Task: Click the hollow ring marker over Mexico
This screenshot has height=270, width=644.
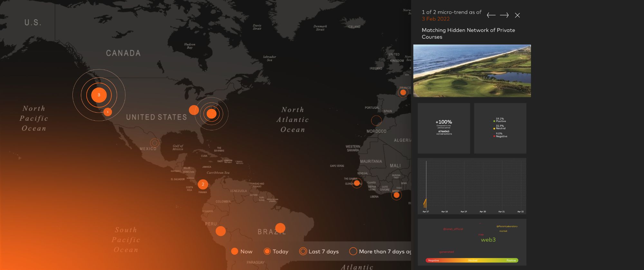Action: [x=155, y=143]
